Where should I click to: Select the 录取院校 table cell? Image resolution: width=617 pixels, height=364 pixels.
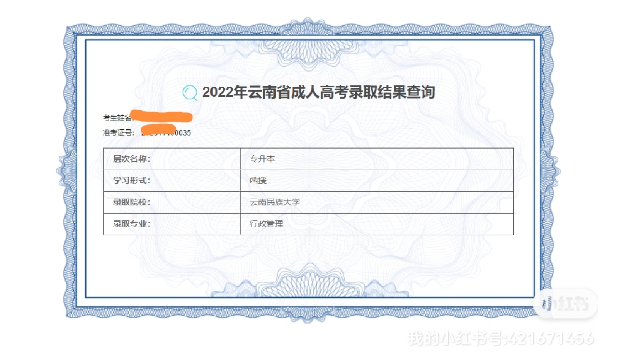tap(172, 202)
